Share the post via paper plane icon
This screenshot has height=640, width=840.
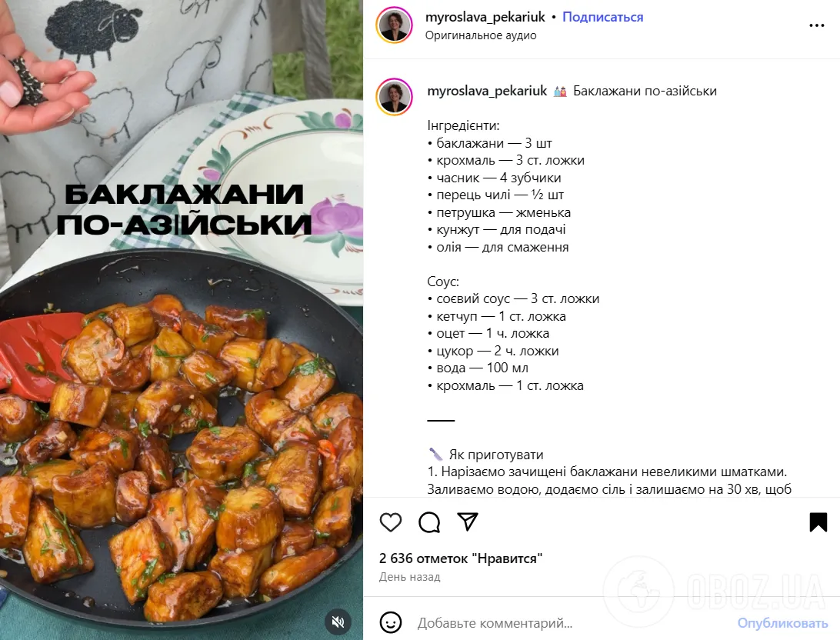point(467,522)
